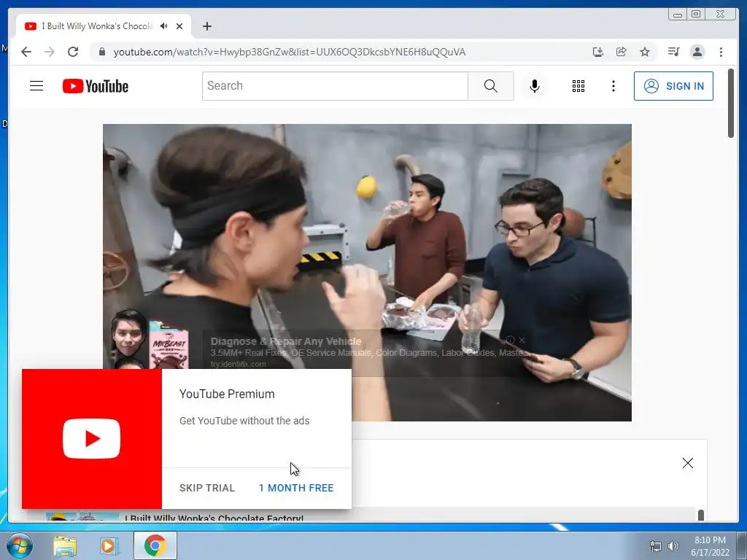Dismiss the panel below the video

pyautogui.click(x=687, y=463)
